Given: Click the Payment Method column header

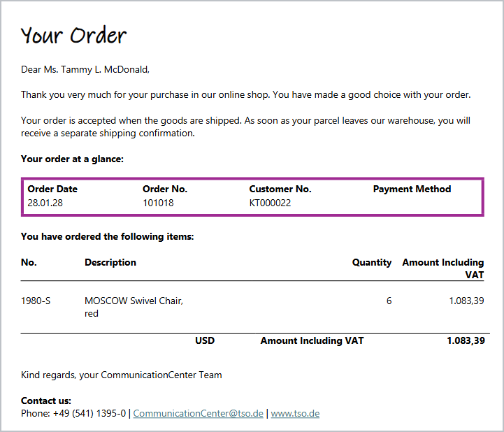Looking at the screenshot, I should coord(412,189).
